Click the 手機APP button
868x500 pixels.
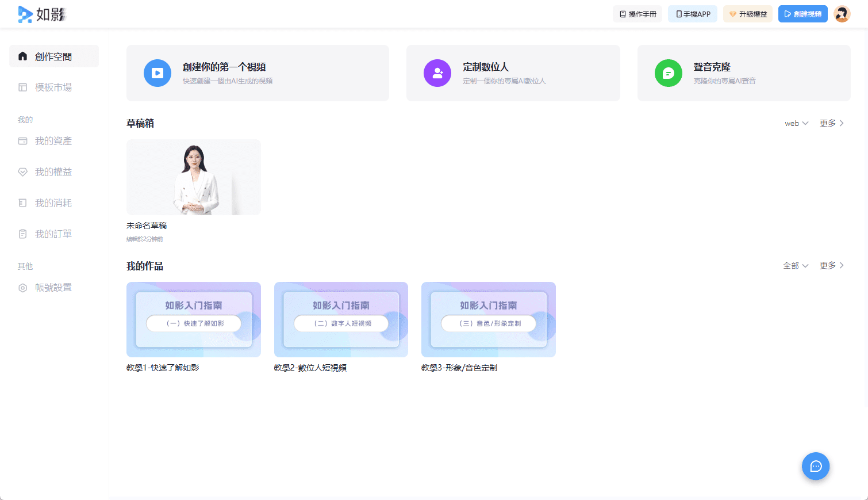click(x=693, y=14)
